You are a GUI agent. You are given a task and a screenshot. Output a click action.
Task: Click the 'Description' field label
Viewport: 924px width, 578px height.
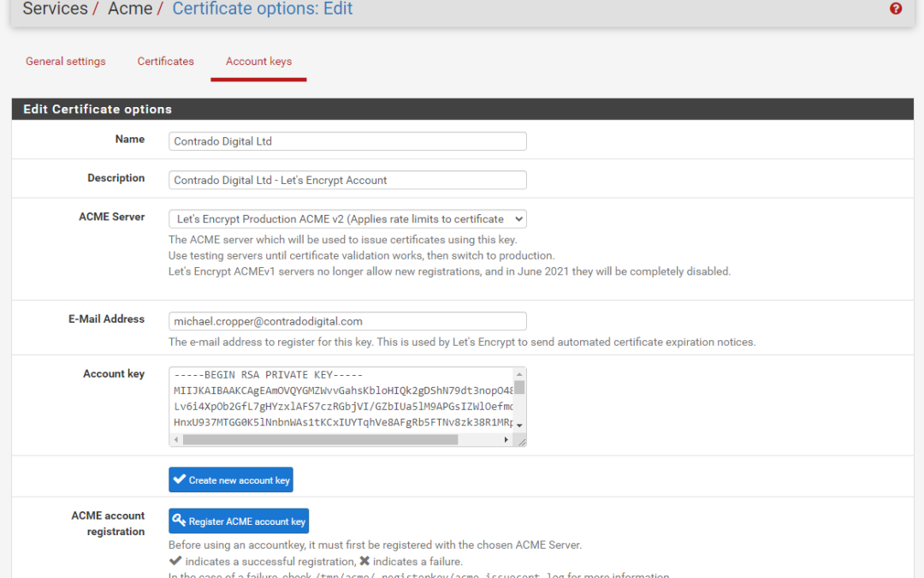tap(116, 178)
